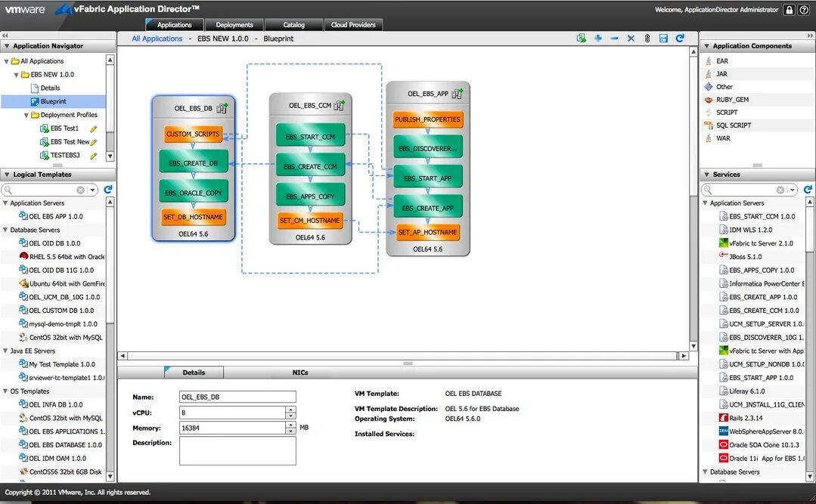This screenshot has width=816, height=504.
Task: Select WAR application component
Action: [x=723, y=138]
